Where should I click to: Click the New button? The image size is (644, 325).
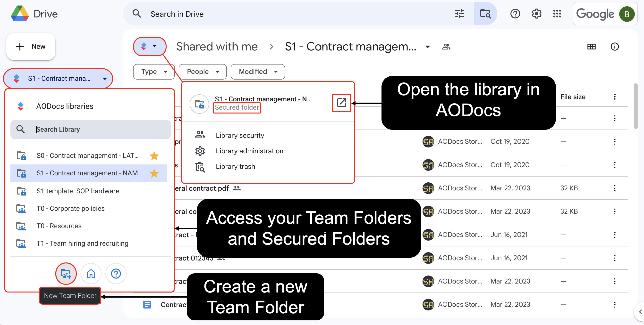pos(31,47)
